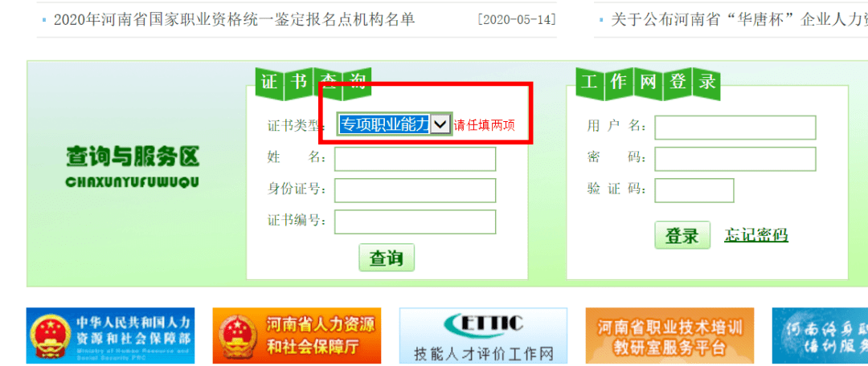This screenshot has width=868, height=366.
Task: Click the green 查询 button
Action: pyautogui.click(x=387, y=258)
